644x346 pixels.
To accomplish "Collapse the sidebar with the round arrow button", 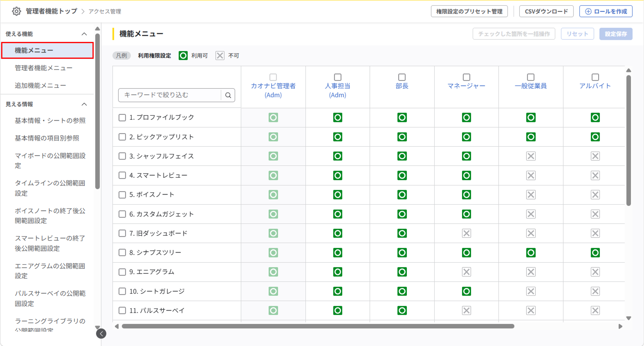I will point(101,334).
